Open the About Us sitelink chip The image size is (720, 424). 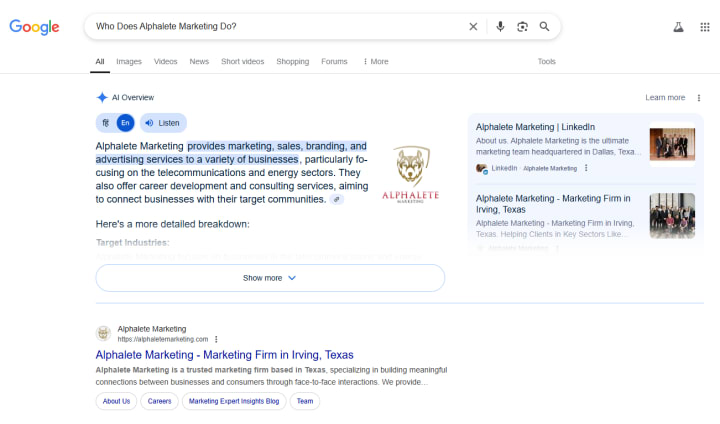pos(116,401)
